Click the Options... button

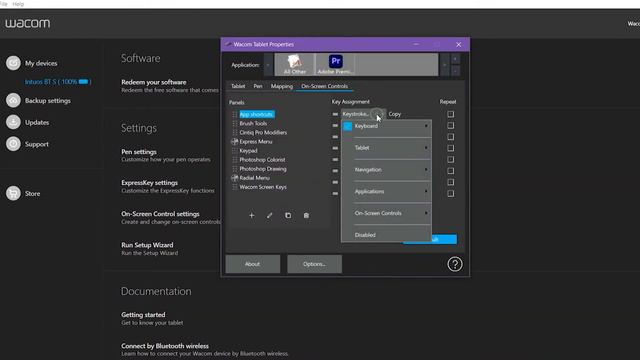tap(314, 264)
